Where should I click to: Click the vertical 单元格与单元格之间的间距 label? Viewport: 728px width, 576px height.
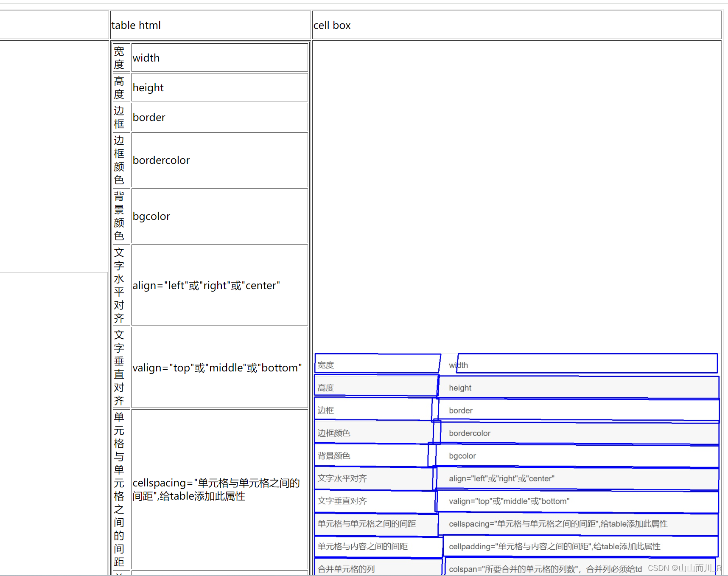121,489
